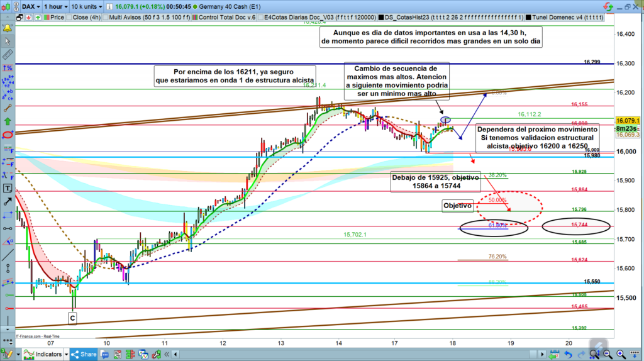The width and height of the screenshot is (644, 361).
Task: Toggle the E4Cotas Diarias Doc checkbox
Action: [261, 18]
